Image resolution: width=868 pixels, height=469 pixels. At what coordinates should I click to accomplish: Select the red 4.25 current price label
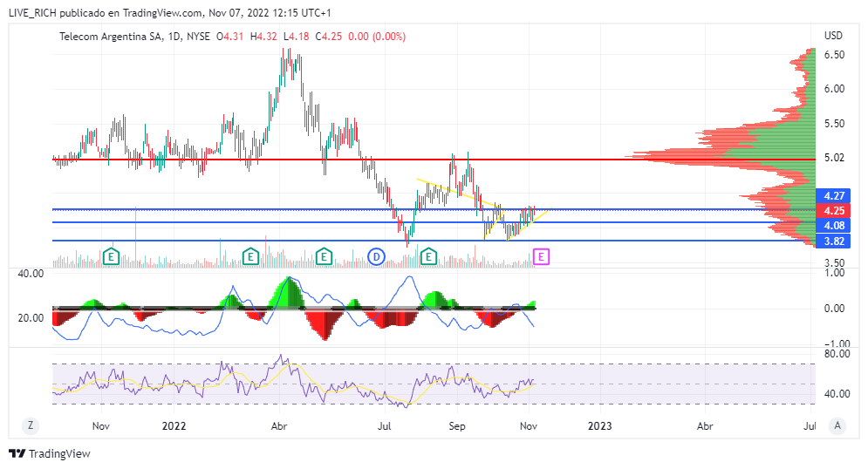[x=833, y=211]
